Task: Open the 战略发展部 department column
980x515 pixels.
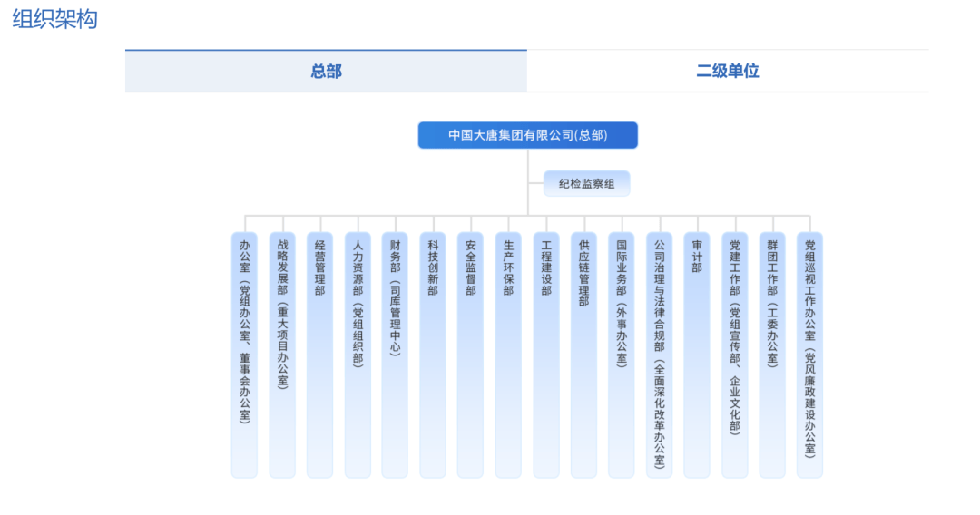Action: click(x=282, y=355)
